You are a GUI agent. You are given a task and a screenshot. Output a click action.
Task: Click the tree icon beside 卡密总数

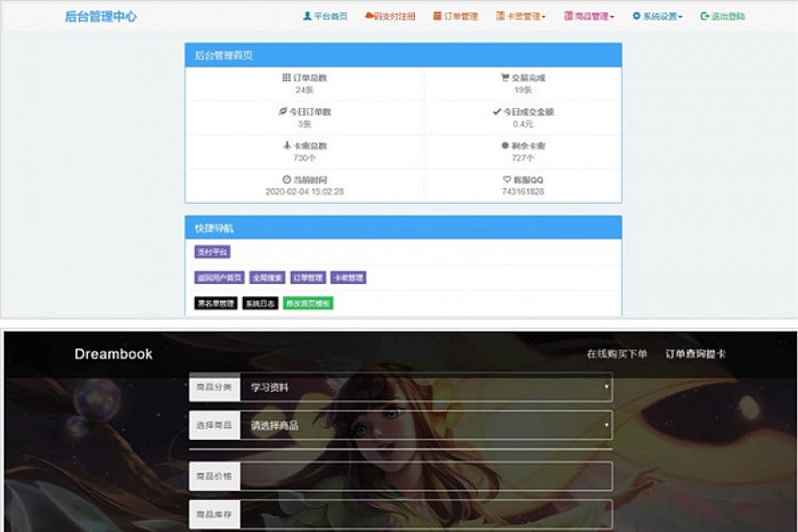coord(287,145)
